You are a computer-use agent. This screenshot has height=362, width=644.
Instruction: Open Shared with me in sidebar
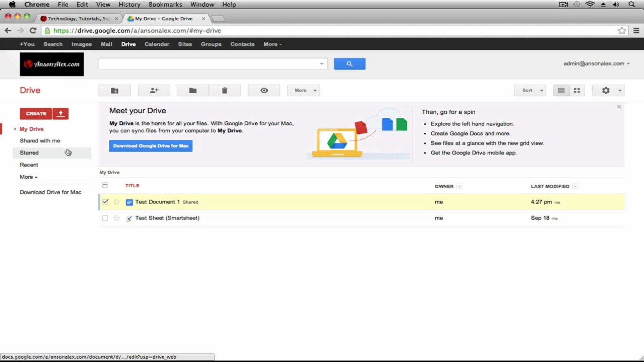coord(40,141)
